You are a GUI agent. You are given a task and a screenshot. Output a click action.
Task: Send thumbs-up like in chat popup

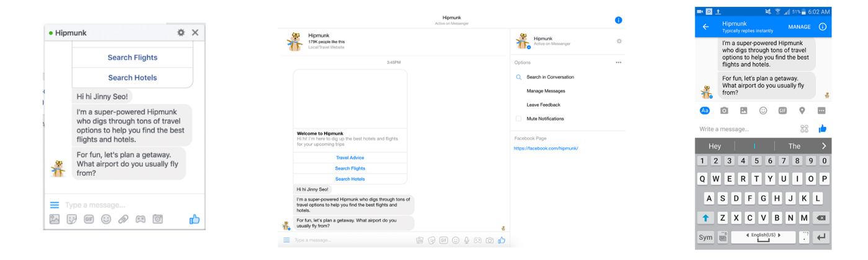coord(195,219)
